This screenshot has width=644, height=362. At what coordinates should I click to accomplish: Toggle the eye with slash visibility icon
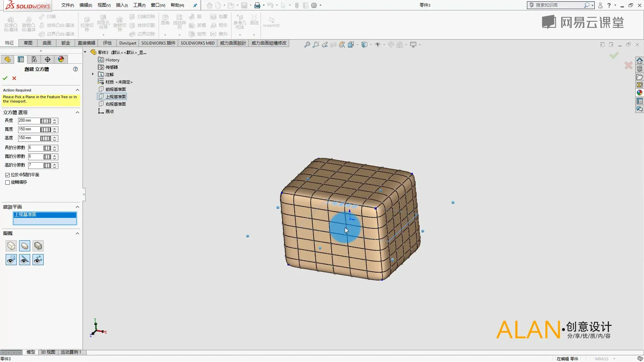click(x=24, y=260)
